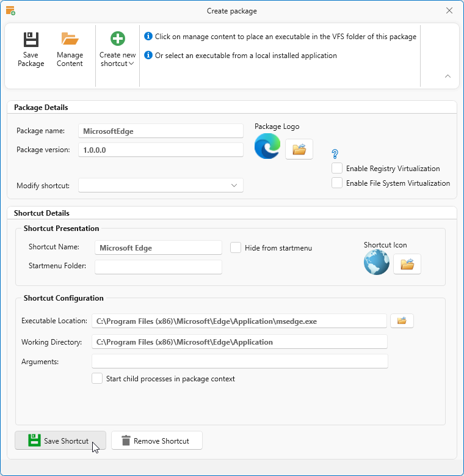This screenshot has height=476, width=464.
Task: Collapse the ribbon using the chevron
Action: (x=448, y=76)
